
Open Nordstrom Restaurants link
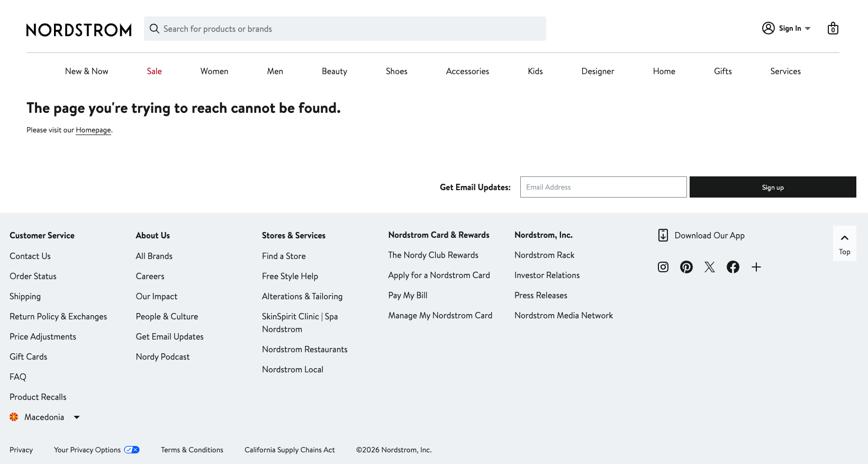305,349
